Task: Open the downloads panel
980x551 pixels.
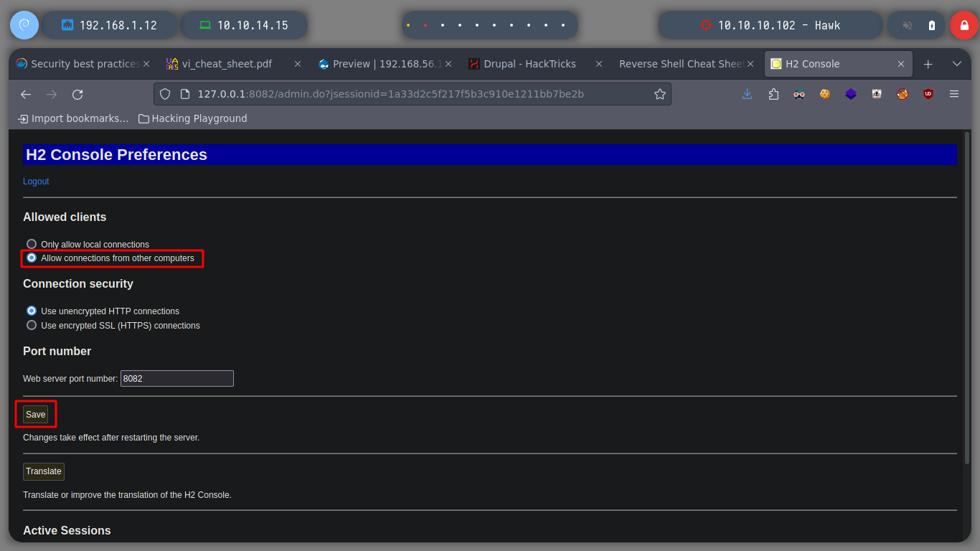Action: pyautogui.click(x=748, y=94)
